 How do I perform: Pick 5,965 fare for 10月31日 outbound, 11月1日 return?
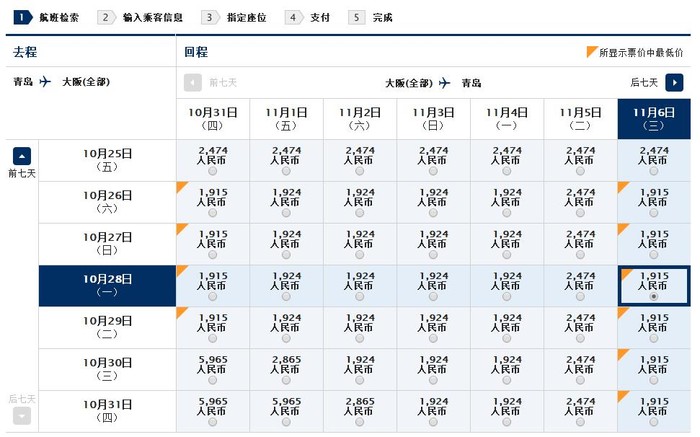pyautogui.click(x=286, y=422)
